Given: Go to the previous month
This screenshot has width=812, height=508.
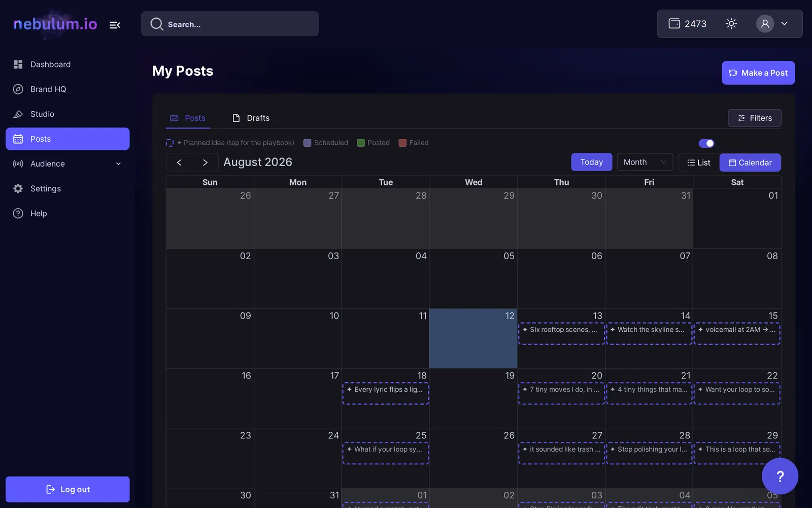Looking at the screenshot, I should (179, 163).
